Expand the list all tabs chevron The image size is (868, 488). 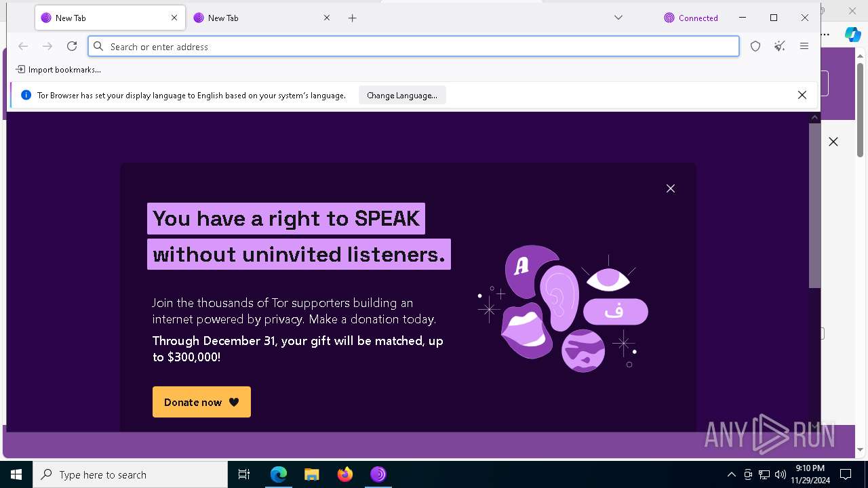pyautogui.click(x=618, y=18)
